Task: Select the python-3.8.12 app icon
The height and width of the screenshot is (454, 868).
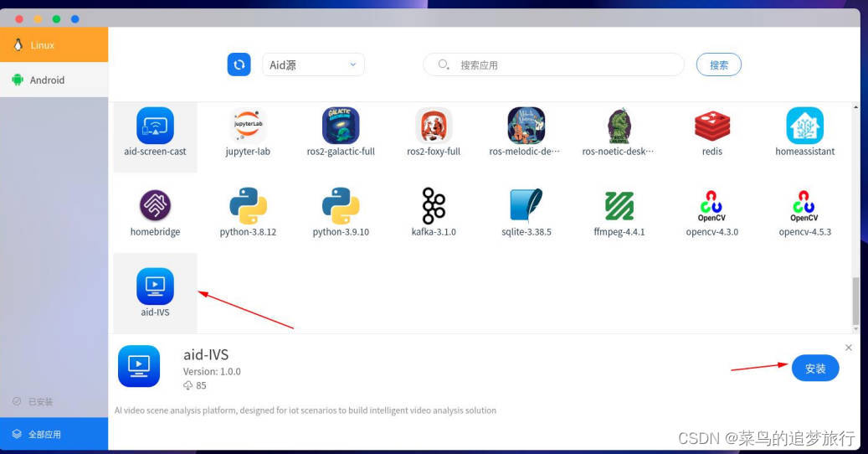Action: 248,205
